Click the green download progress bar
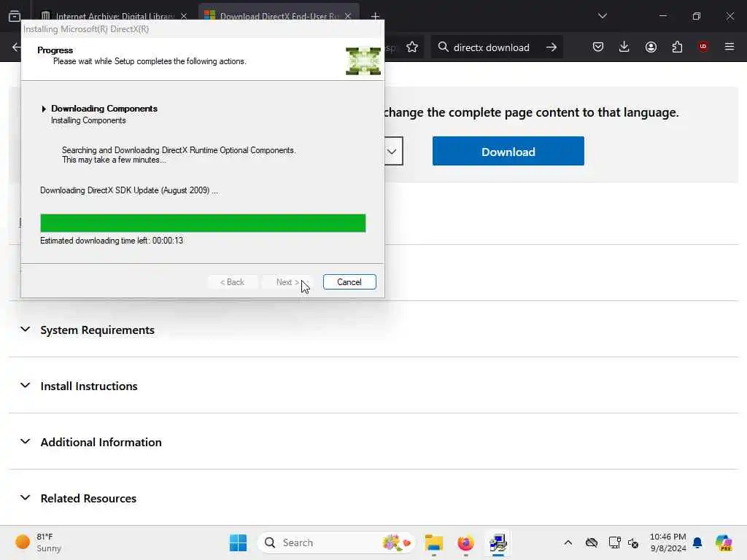Viewport: 747px width, 560px height. tap(203, 223)
